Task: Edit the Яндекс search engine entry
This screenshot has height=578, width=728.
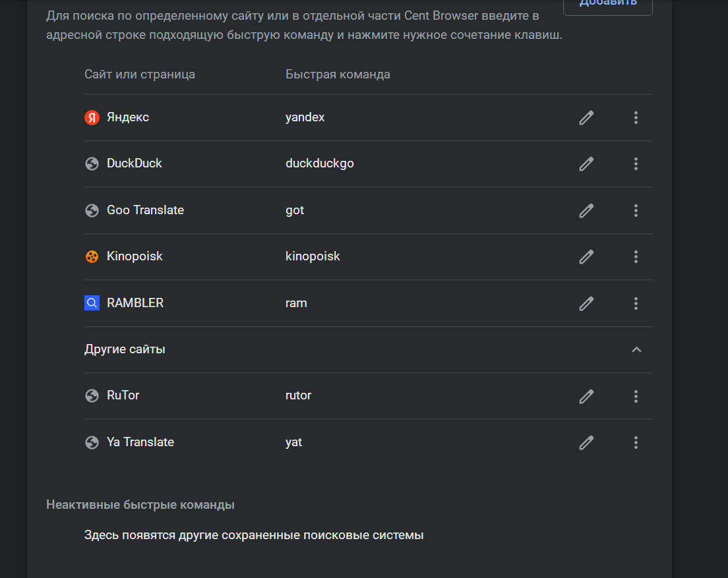Action: 586,118
